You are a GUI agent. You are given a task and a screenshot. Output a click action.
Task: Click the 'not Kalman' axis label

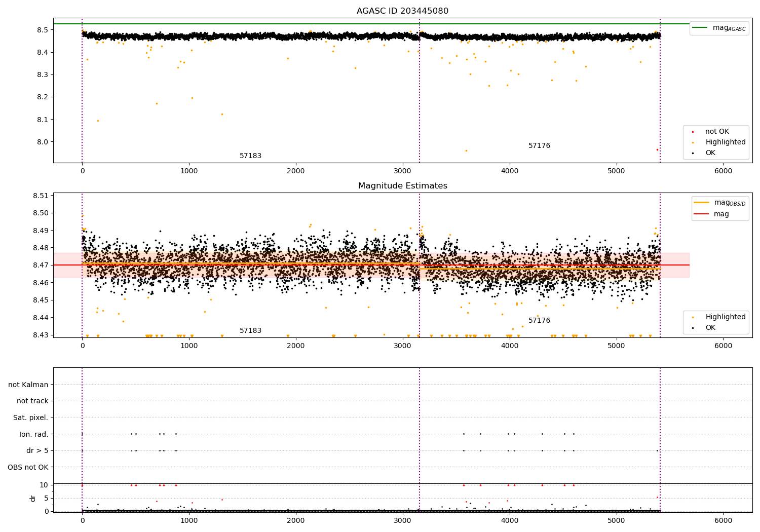[x=28, y=385]
